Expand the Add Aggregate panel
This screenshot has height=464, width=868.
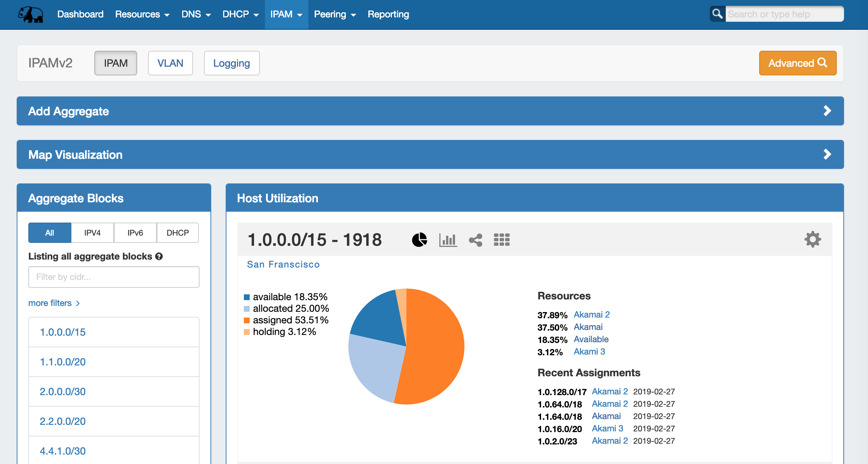(x=827, y=111)
